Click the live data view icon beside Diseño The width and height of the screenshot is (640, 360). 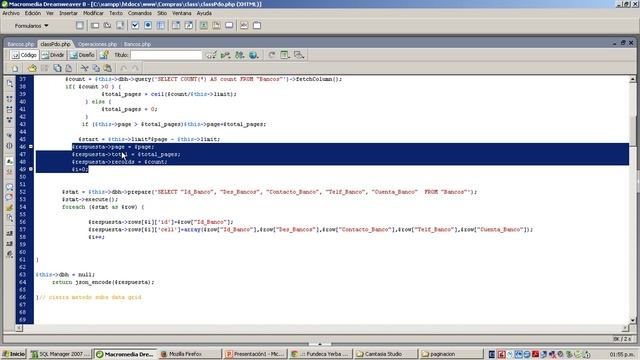point(104,55)
